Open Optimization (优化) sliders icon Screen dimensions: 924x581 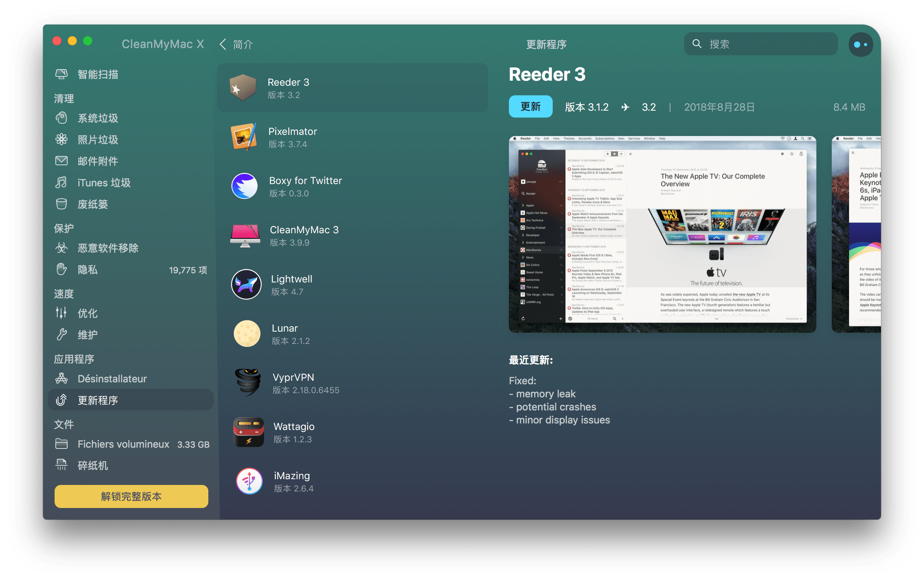61,313
